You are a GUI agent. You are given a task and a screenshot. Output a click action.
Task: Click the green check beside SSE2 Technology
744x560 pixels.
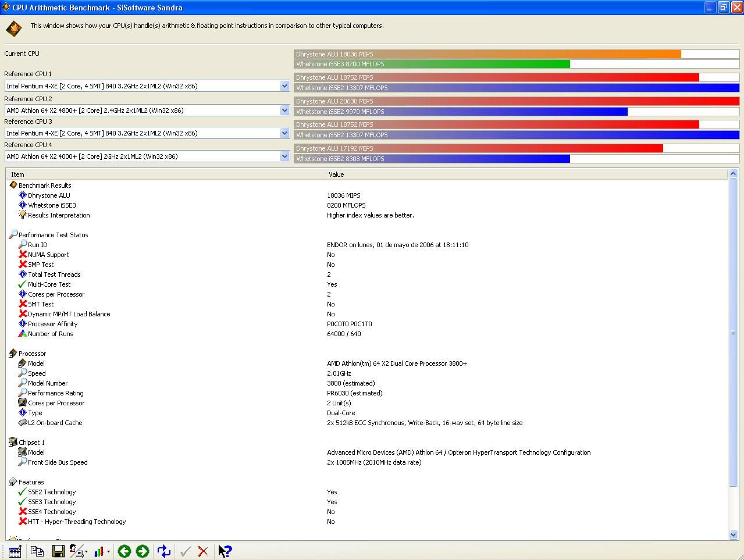tap(23, 492)
